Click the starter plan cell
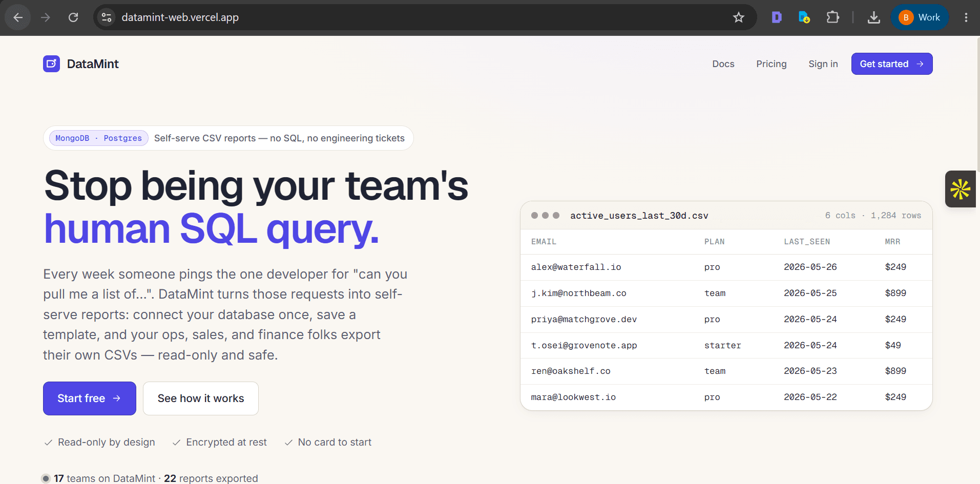 (x=722, y=346)
